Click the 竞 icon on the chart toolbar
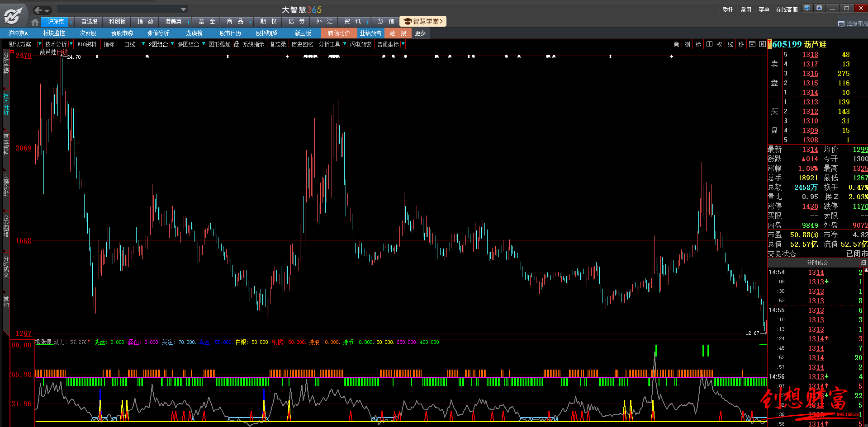Screen dimensions: 868x427 click(676, 44)
